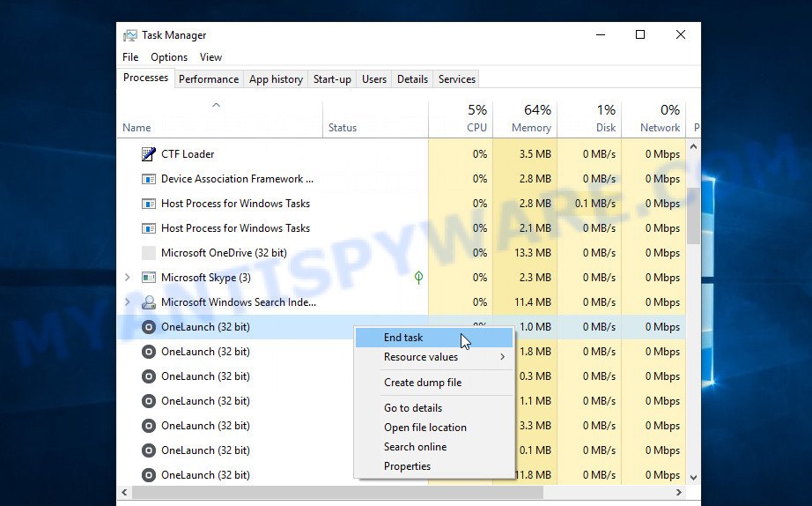
Task: Switch to the Users tab
Action: click(x=374, y=79)
